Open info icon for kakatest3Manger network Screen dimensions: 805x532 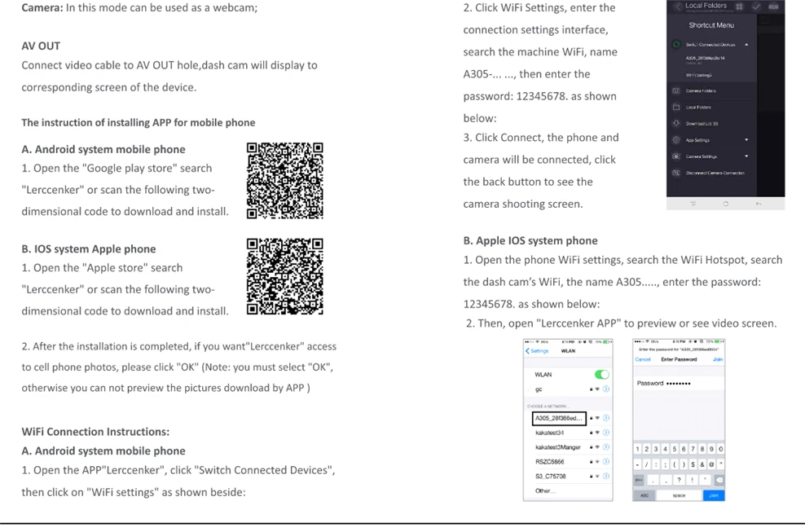(606, 447)
